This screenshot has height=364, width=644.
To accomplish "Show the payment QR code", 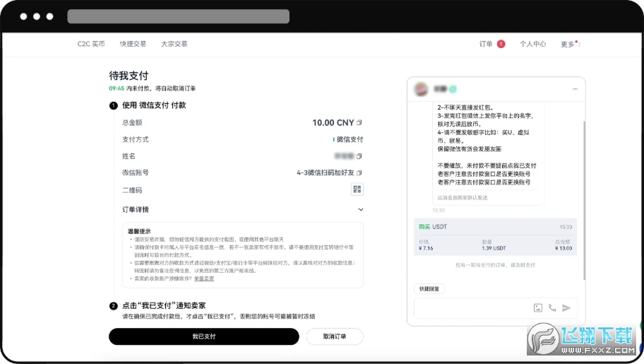I will click(x=357, y=189).
